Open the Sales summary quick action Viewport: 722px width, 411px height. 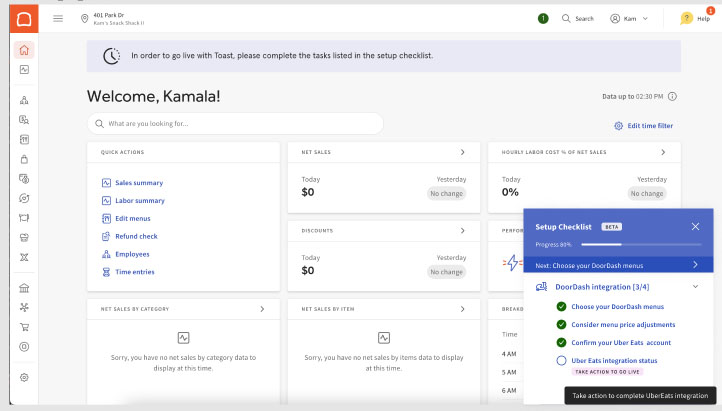click(x=138, y=183)
